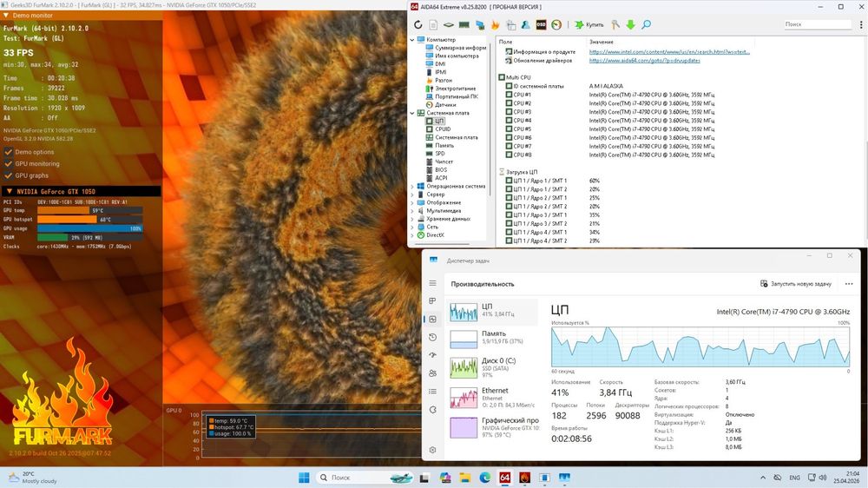Open the intel.com product information link
Image resolution: width=868 pixels, height=488 pixels.
pyautogui.click(x=669, y=51)
